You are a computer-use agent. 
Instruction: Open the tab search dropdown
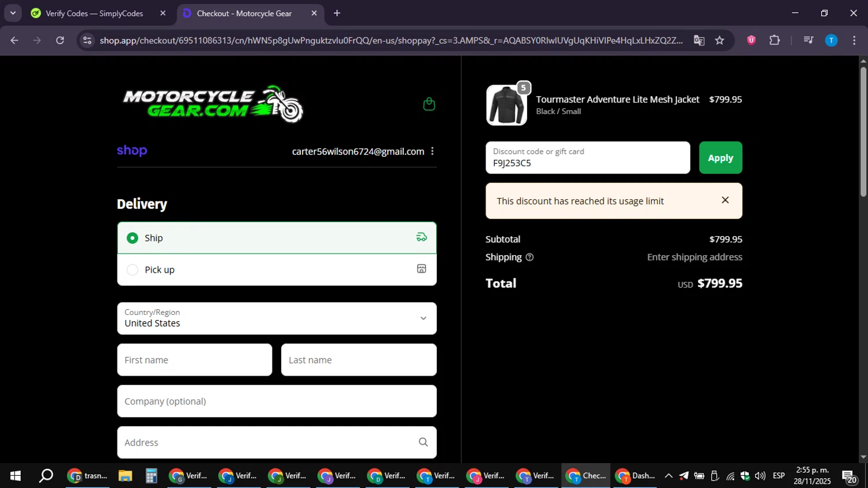13,13
